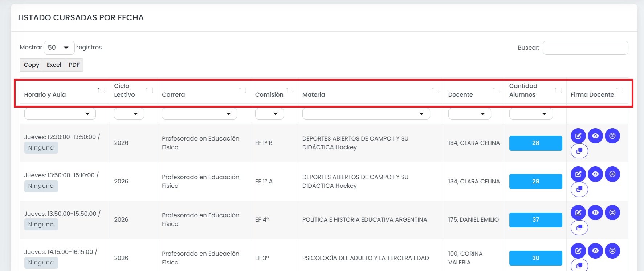The height and width of the screenshot is (271, 644).
Task: Open the Docente filter dropdown
Action: tap(469, 114)
